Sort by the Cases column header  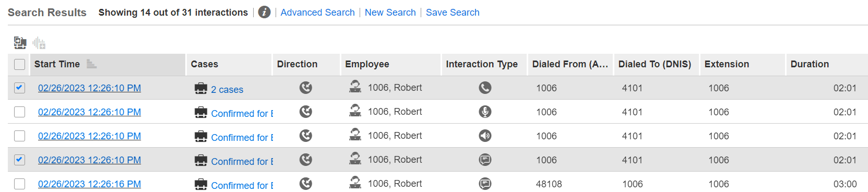(229, 65)
